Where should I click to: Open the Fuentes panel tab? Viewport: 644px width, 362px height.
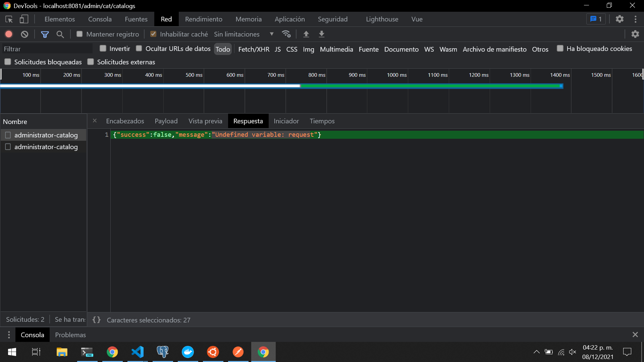(136, 19)
